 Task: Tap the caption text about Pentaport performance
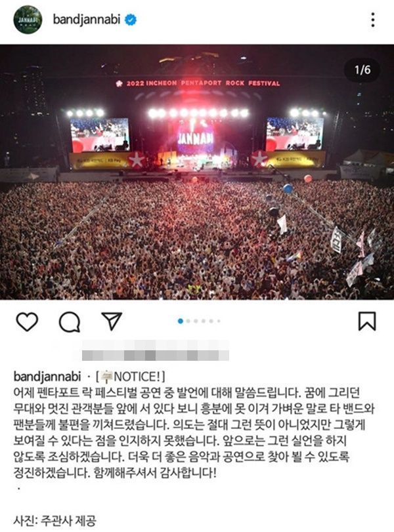click(194, 432)
